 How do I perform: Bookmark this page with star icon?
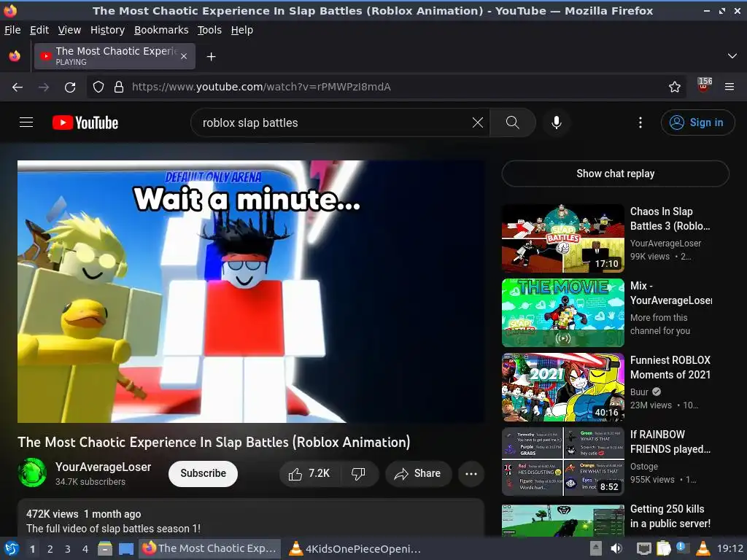tap(675, 87)
